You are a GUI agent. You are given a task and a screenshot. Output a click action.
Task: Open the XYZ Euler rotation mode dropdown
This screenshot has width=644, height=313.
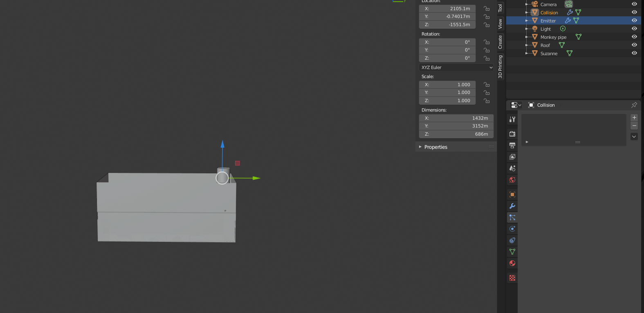(x=456, y=67)
